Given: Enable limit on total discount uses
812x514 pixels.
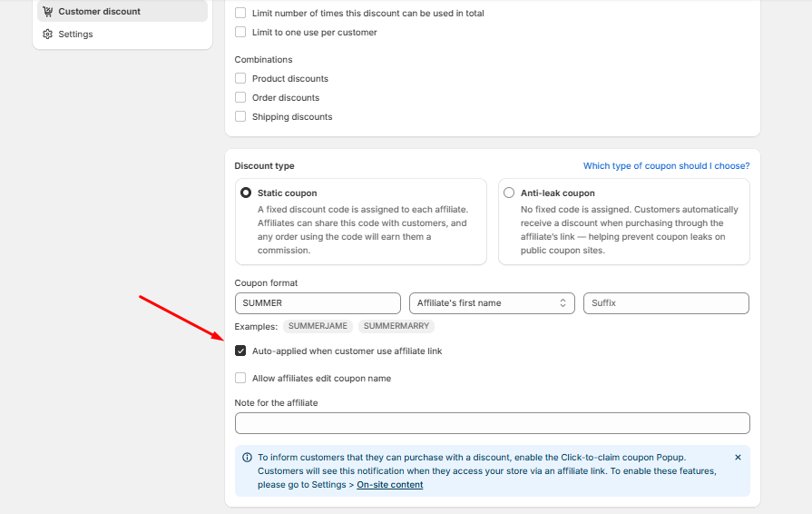Looking at the screenshot, I should 240,13.
